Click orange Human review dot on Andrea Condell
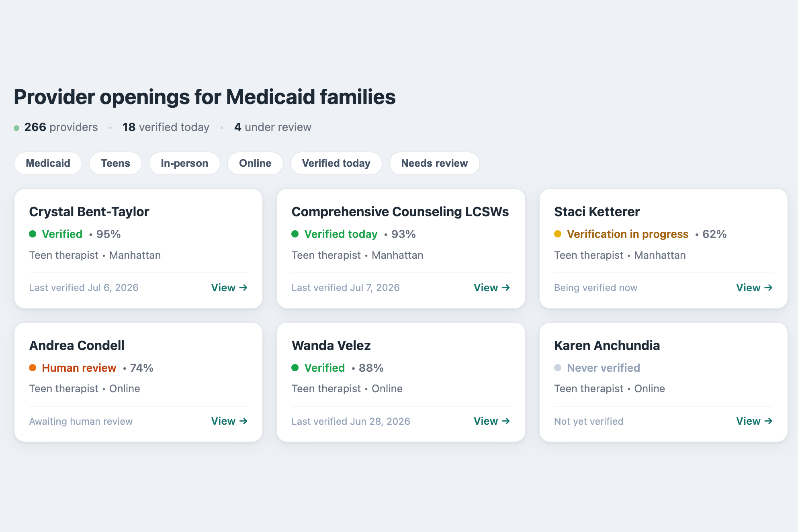Screen dimensions: 798x532 [33, 368]
